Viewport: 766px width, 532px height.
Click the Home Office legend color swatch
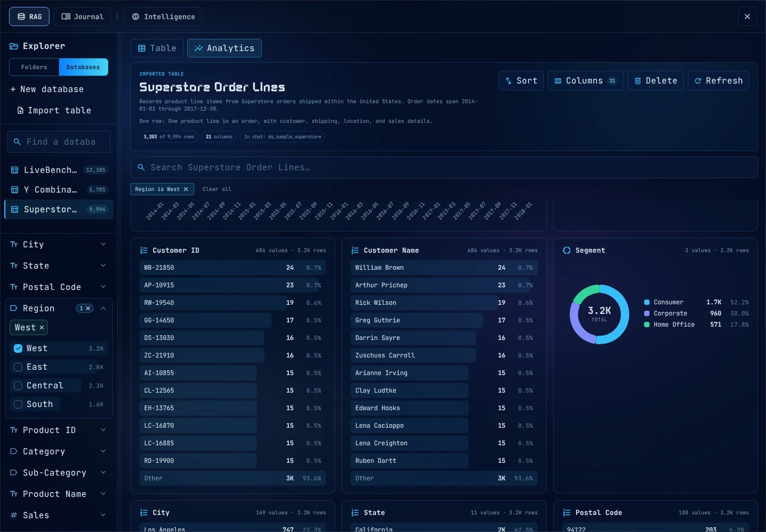[x=647, y=325]
